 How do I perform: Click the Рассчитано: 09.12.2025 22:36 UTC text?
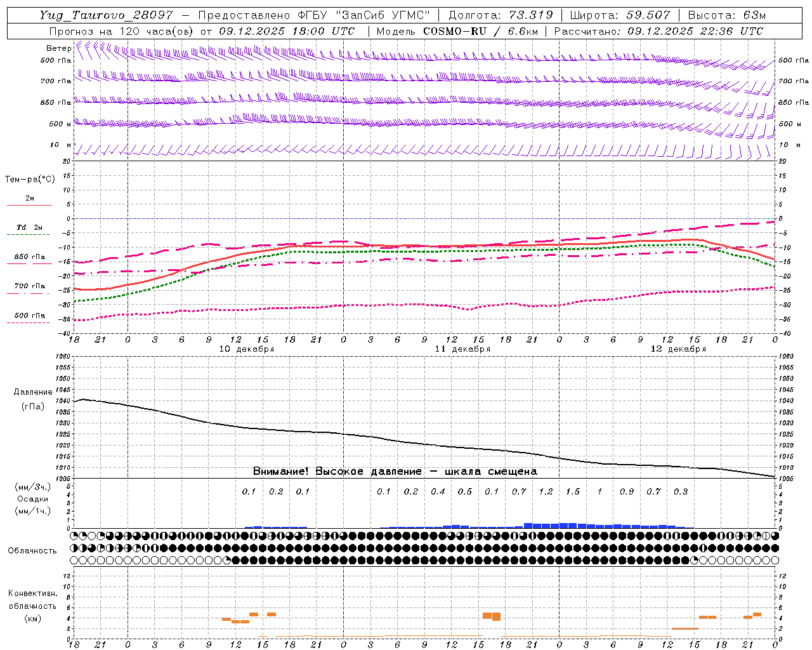(x=658, y=31)
